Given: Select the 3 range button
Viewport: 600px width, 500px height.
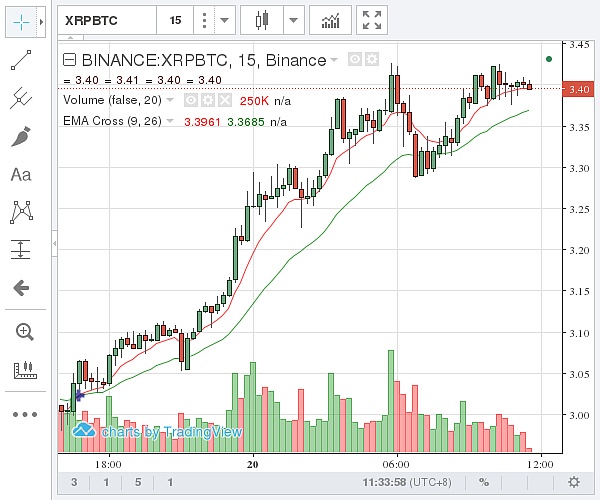Looking at the screenshot, I should 74,482.
